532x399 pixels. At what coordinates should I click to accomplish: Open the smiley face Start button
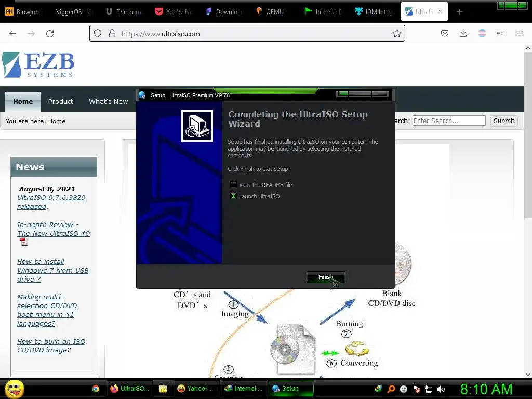(14, 389)
